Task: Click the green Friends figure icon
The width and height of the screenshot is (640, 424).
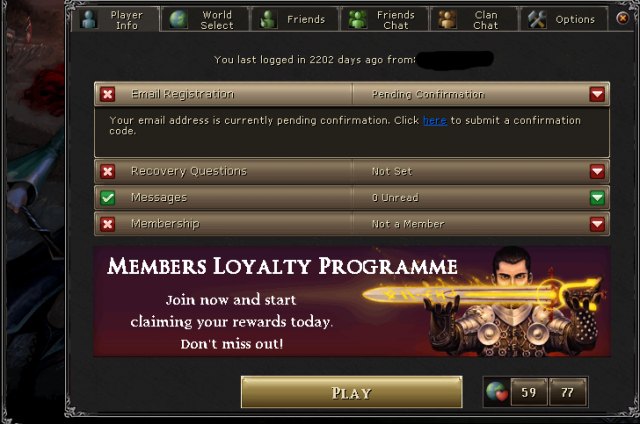Action: [268, 19]
